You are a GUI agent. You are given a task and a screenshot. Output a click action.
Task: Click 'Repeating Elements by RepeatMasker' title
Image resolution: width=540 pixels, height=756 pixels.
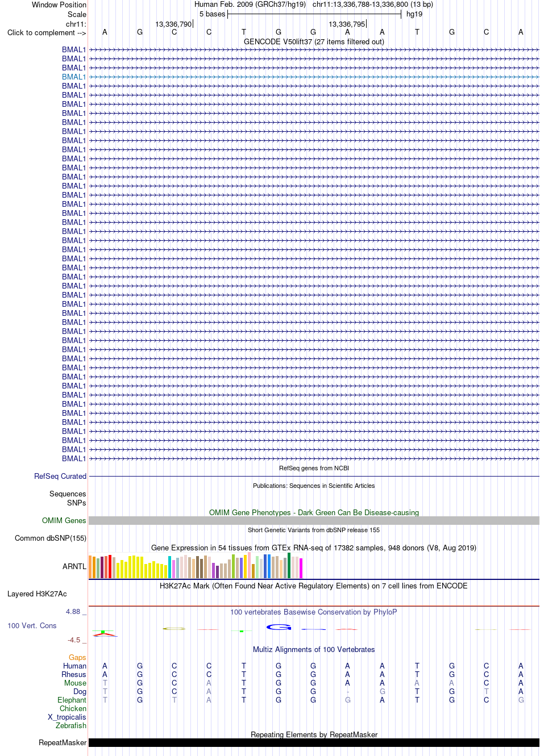click(x=314, y=734)
